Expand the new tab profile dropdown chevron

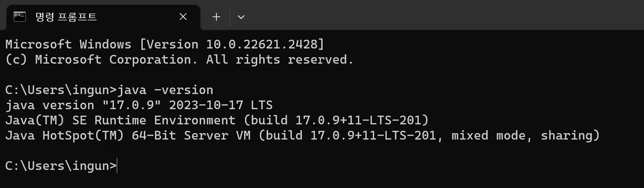241,17
